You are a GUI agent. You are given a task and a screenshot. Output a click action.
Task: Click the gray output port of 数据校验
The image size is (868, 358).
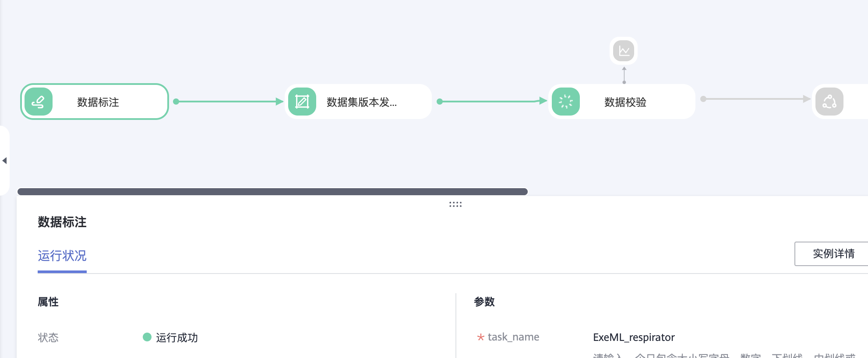[x=703, y=99]
